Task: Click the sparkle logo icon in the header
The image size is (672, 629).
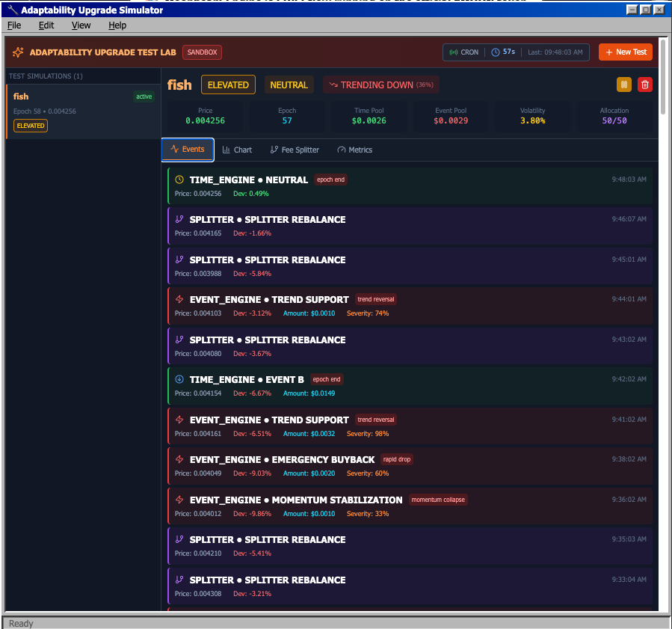Action: click(18, 52)
